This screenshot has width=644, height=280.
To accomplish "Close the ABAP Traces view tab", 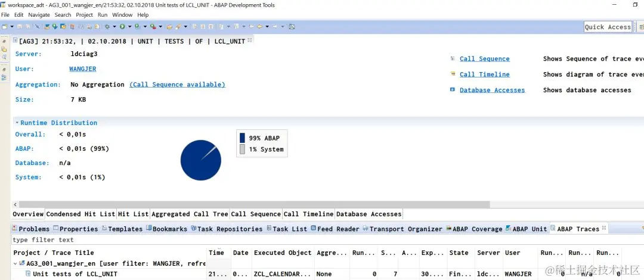I will (x=604, y=228).
